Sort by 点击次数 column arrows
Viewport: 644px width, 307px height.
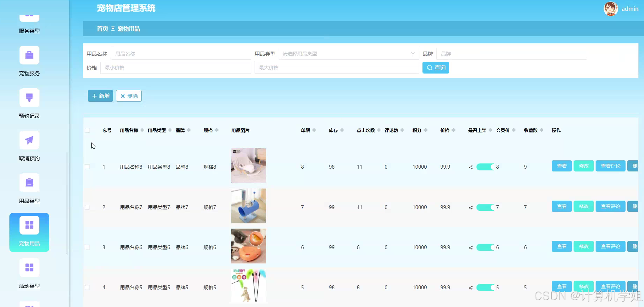click(x=379, y=130)
